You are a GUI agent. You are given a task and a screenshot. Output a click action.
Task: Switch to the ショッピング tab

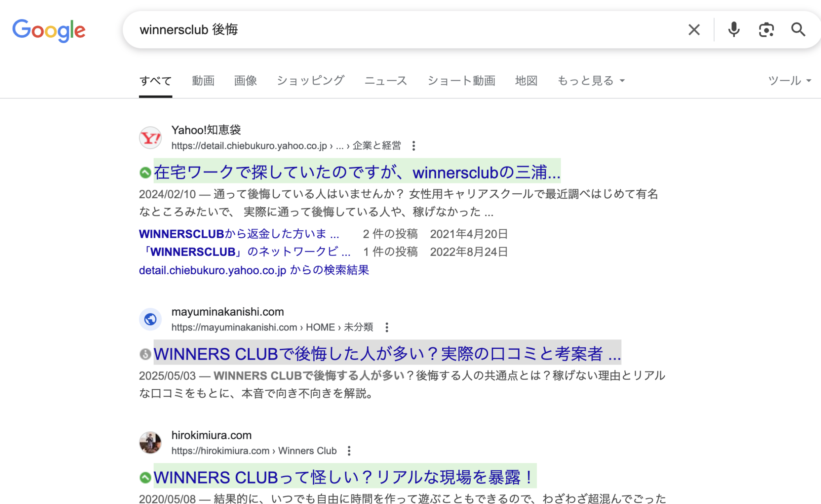pos(310,81)
